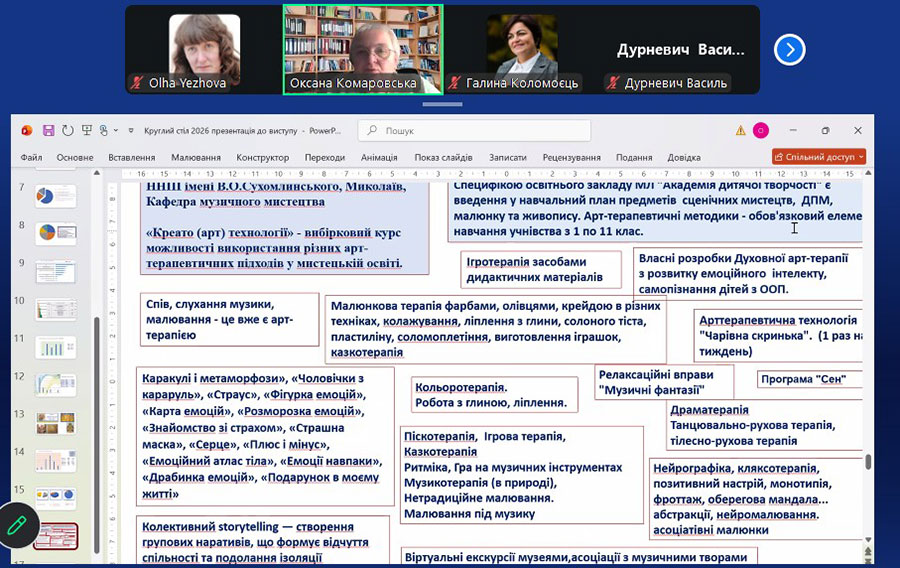Image resolution: width=900 pixels, height=568 pixels.
Task: Toggle muted mic icon for Дурневич Василь
Action: point(613,84)
